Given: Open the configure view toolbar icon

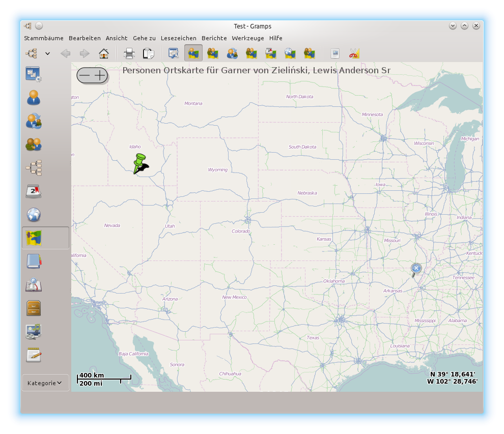Looking at the screenshot, I should [174, 53].
